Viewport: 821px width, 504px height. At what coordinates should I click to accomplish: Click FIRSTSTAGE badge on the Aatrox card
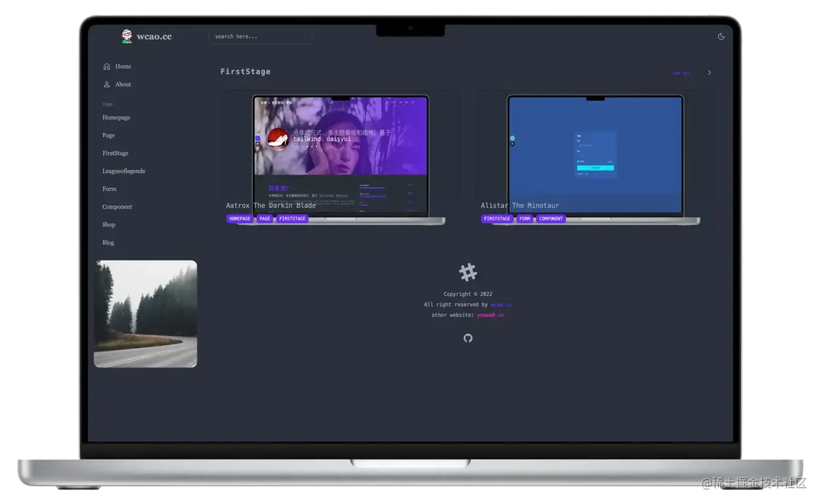[293, 219]
